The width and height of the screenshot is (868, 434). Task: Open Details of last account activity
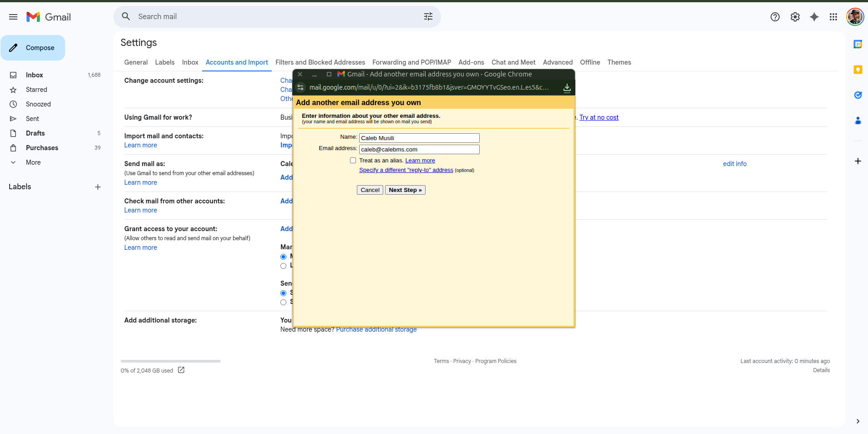(x=821, y=370)
